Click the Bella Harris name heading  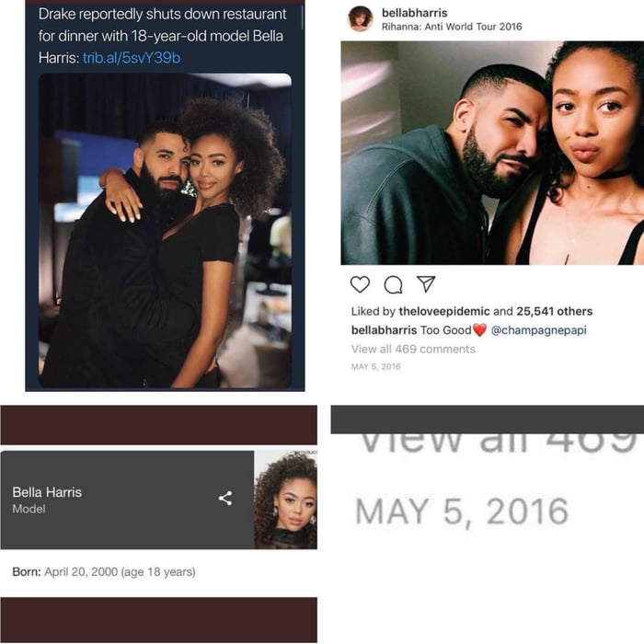(47, 492)
